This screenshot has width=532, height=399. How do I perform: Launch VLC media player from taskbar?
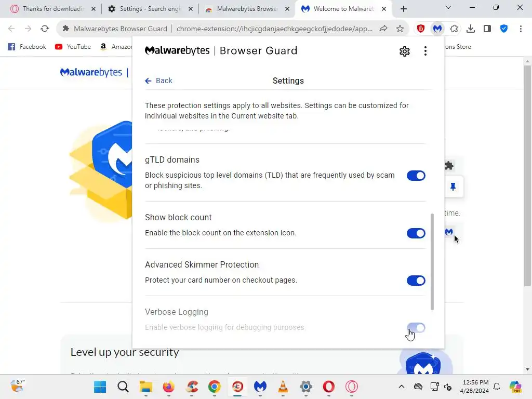tap(283, 387)
